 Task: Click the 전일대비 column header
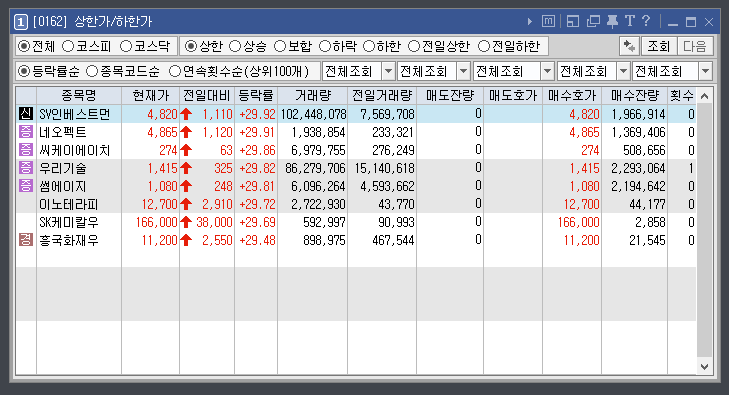207,96
